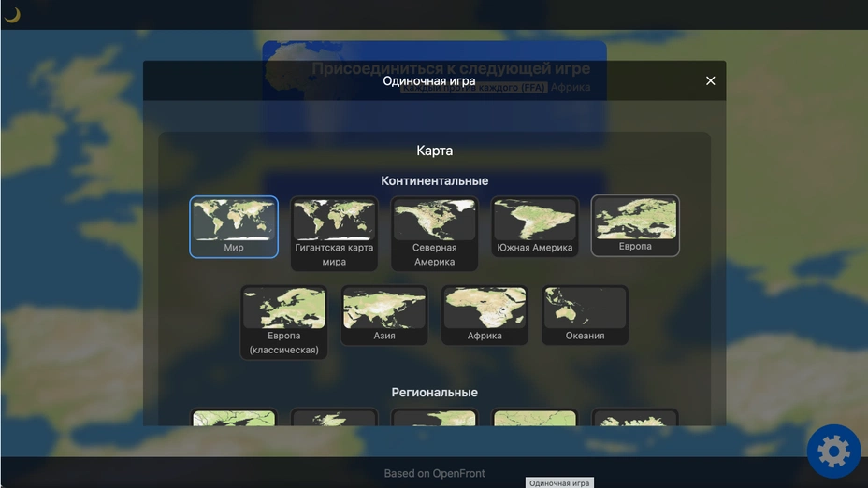Choose the Гигантская карта мира map
Screen dimensions: 868x488
pos(334,233)
